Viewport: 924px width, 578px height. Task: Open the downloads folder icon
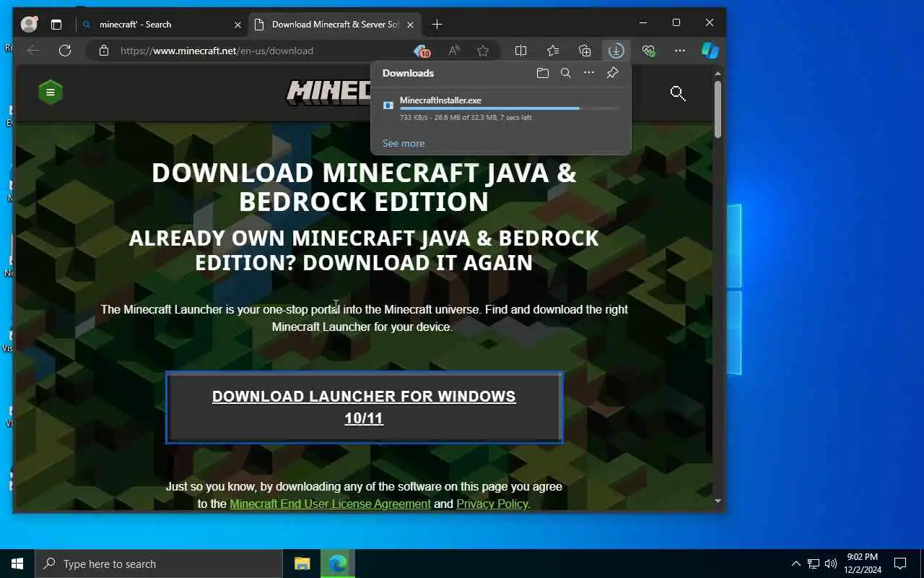tap(543, 73)
